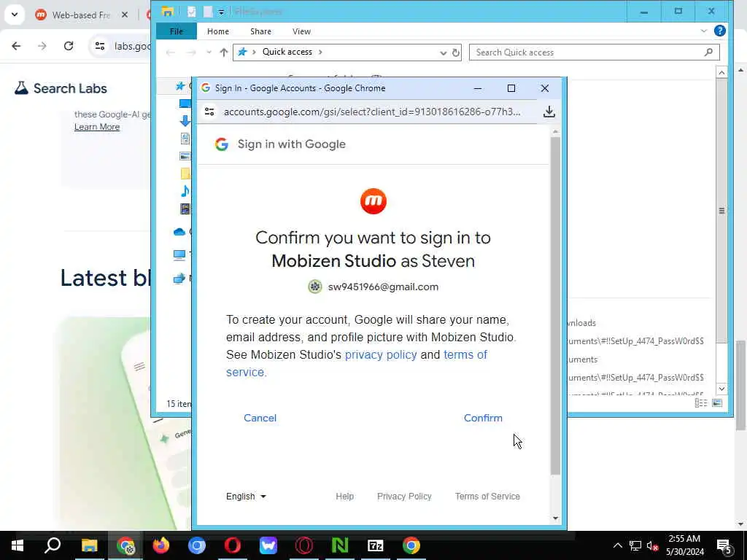Click the sw9451966@gmail.com account avatar
The image size is (747, 560).
point(314,287)
